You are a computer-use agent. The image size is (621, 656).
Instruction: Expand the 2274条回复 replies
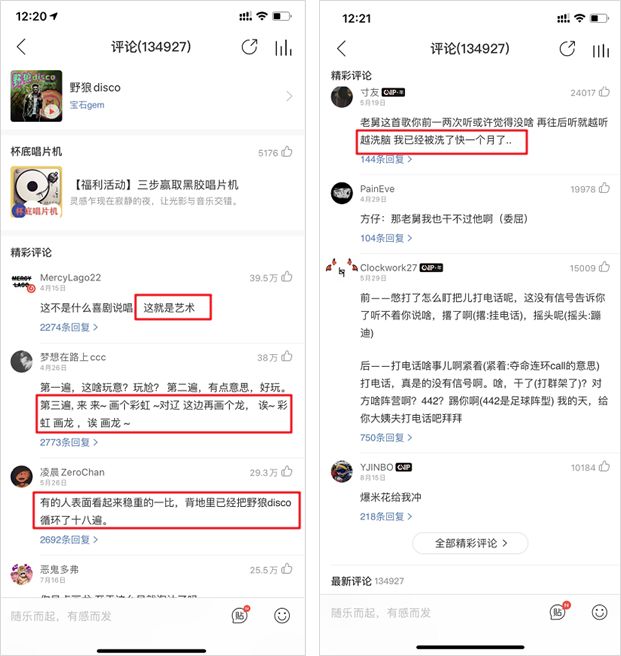[x=69, y=327]
